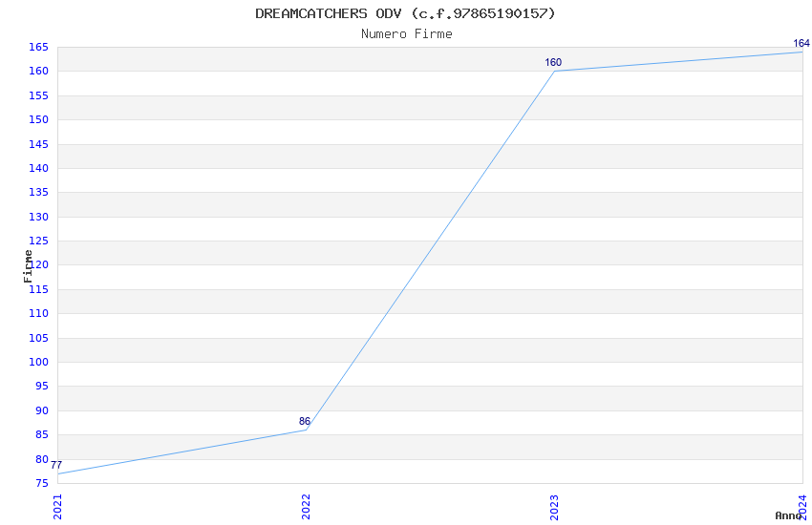Click the Anno x-axis title
812x525 pixels.
pyautogui.click(x=788, y=515)
